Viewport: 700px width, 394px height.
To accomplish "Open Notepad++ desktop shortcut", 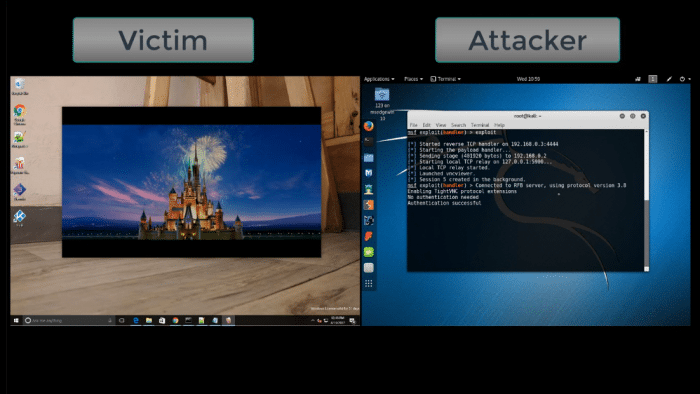I will pyautogui.click(x=19, y=140).
